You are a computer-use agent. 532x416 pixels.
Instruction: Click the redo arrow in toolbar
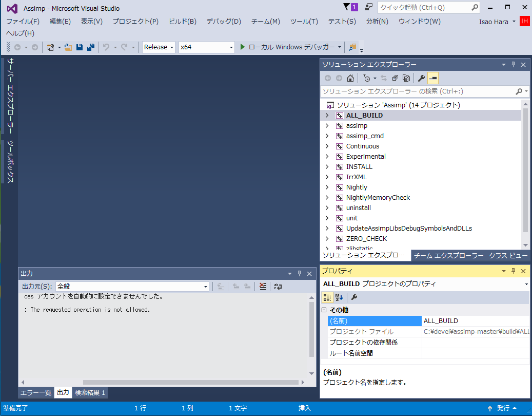(x=124, y=47)
